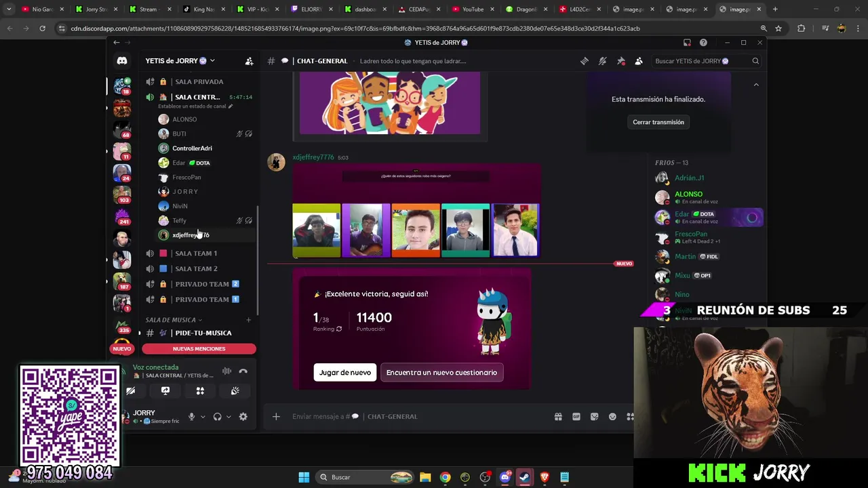Screen dimensions: 868x488
Task: Expand YETIS de JORRY server menu
Action: (x=180, y=61)
